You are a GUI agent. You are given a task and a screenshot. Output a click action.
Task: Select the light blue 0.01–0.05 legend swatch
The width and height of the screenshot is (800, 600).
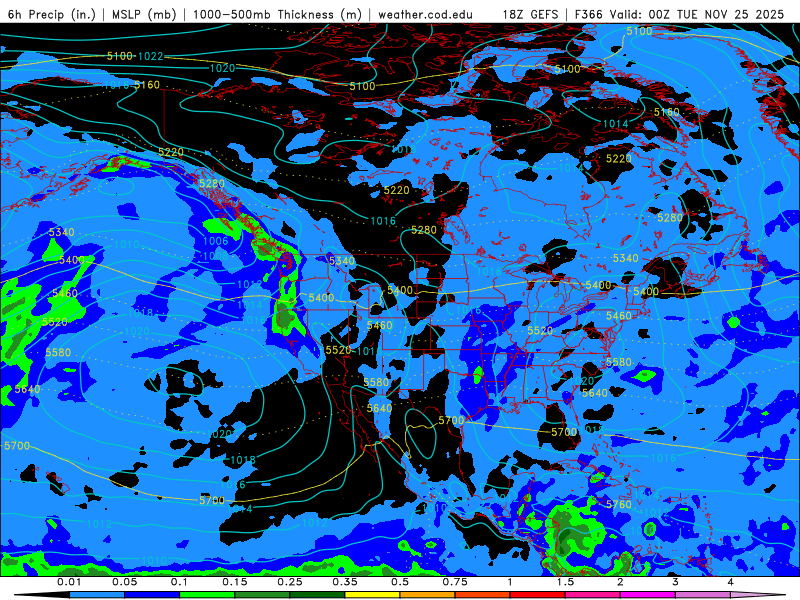97,595
